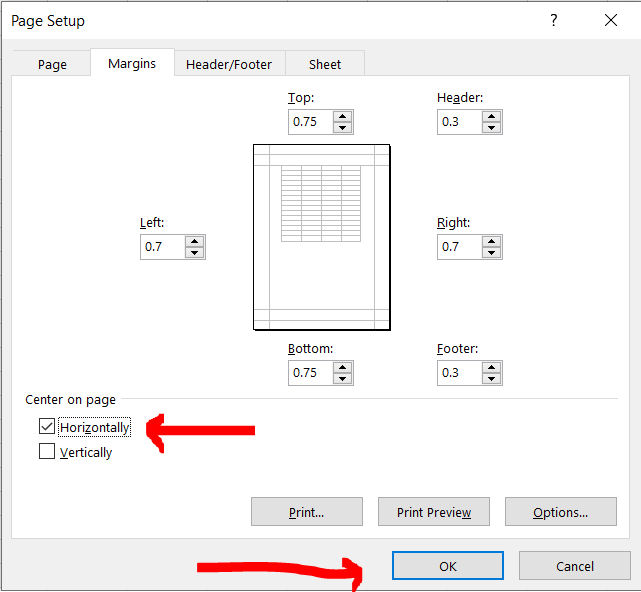
Task: Decrease the Left margin with down arrow
Action: coord(195,252)
